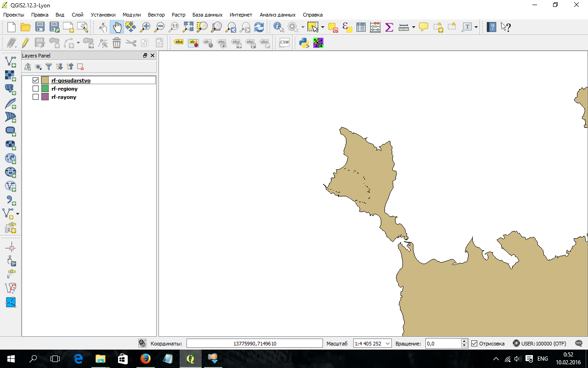The image size is (588, 368).
Task: Click the rf-rayony purple color swatch
Action: pos(45,97)
